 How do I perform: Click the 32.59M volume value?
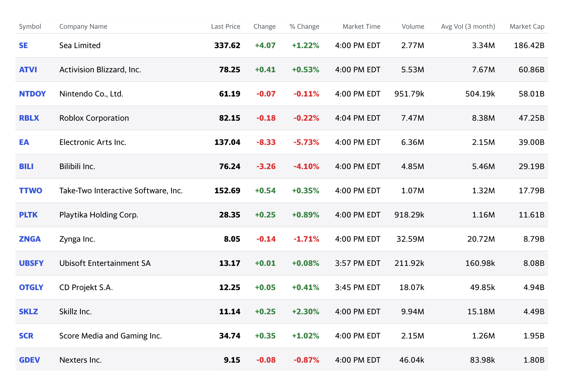point(410,239)
